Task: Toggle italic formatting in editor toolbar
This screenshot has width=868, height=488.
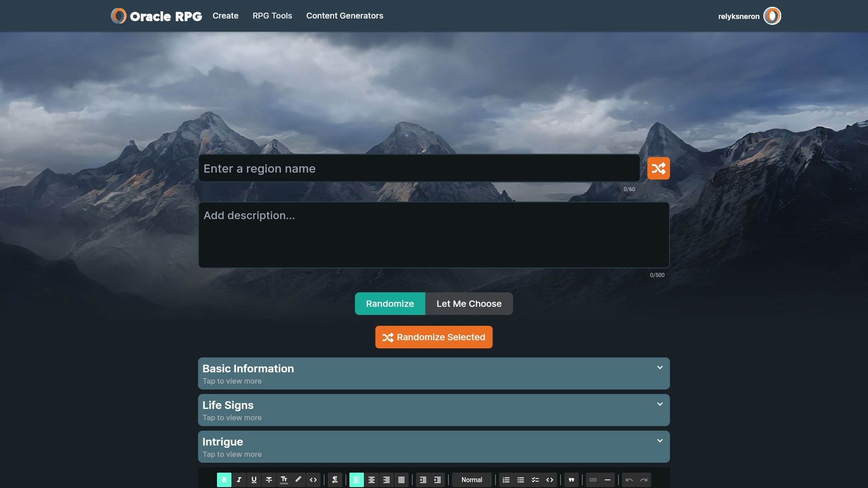Action: point(239,480)
